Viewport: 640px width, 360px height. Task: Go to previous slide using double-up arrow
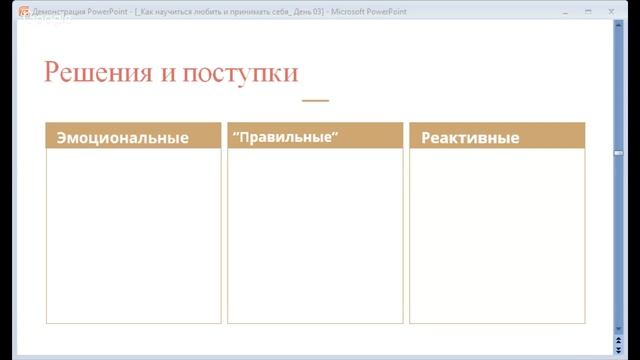pyautogui.click(x=619, y=340)
